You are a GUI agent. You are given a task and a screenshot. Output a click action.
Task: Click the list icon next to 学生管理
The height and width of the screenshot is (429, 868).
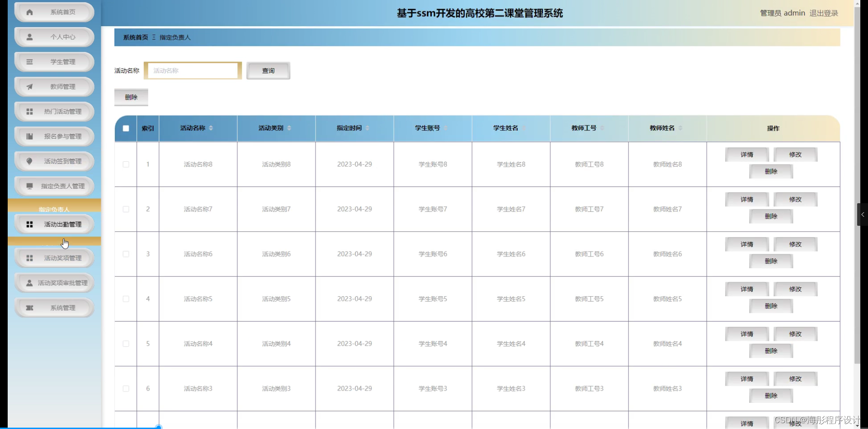click(30, 62)
